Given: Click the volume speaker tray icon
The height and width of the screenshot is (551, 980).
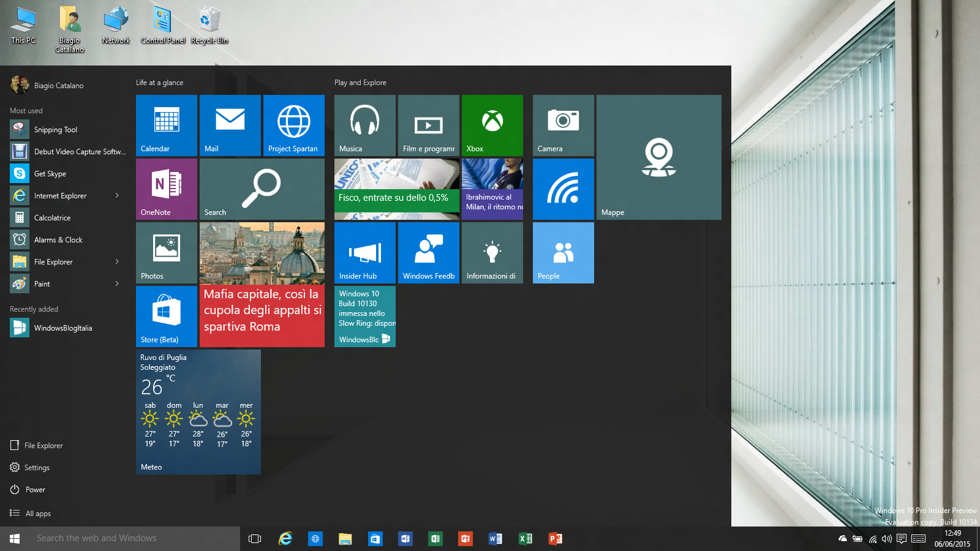Looking at the screenshot, I should [x=887, y=539].
